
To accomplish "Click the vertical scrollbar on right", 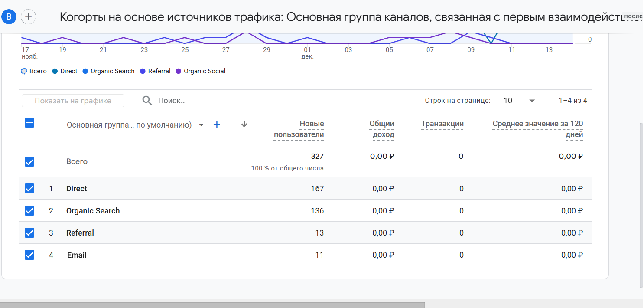I will [x=641, y=205].
